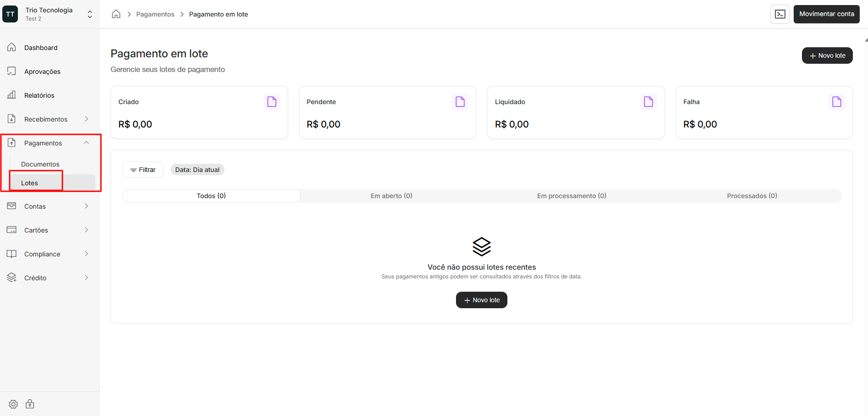Image resolution: width=868 pixels, height=416 pixels.
Task: Open settings gear icon in sidebar footer
Action: coord(13,404)
